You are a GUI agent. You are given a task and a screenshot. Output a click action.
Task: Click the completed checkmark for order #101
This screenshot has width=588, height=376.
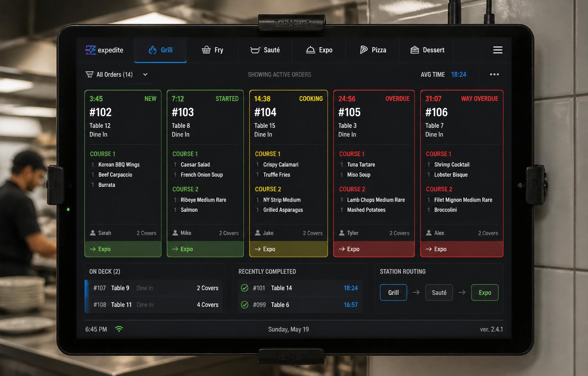[244, 288]
